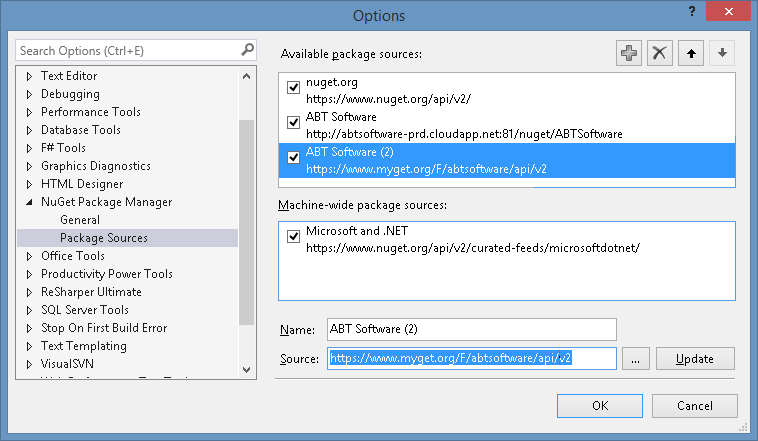Expand the HTML Designer node
Screen dimensions: 758x441
coord(29,184)
